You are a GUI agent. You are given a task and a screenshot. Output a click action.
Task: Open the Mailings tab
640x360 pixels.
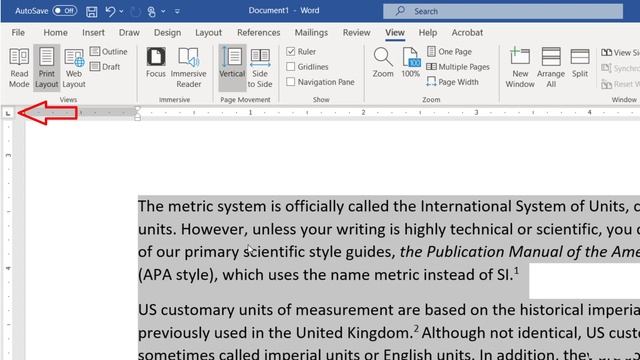pos(311,32)
